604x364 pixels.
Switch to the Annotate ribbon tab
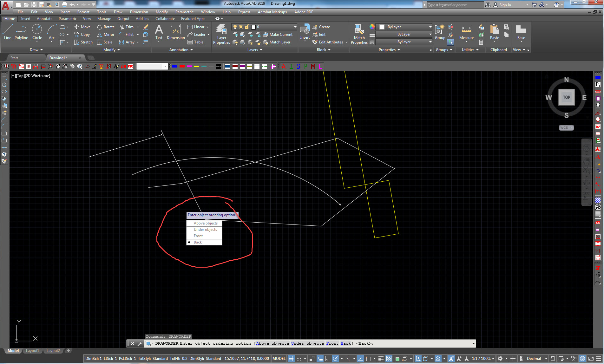44,18
